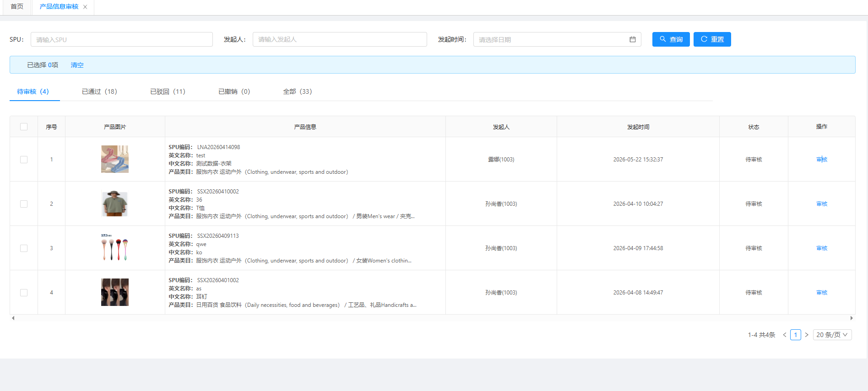Screen dimensions: 868x391
Task: Go to previous page arrow in pagination
Action: pos(785,335)
